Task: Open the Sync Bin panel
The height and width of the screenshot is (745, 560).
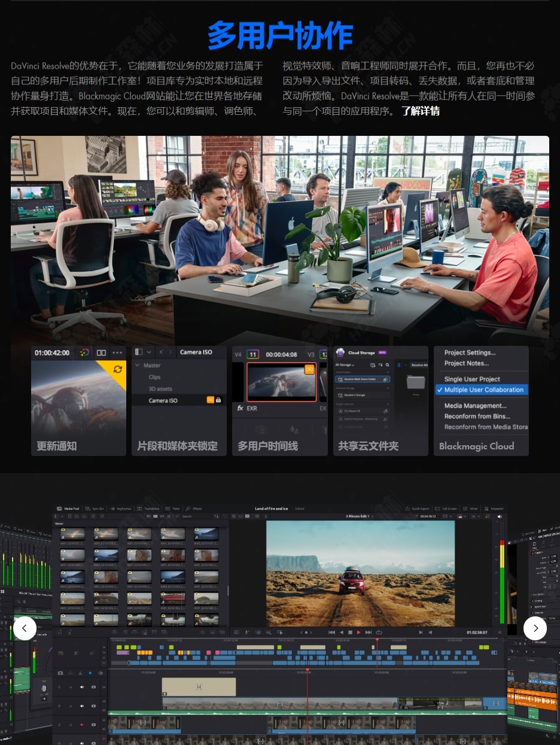Action: tap(95, 509)
